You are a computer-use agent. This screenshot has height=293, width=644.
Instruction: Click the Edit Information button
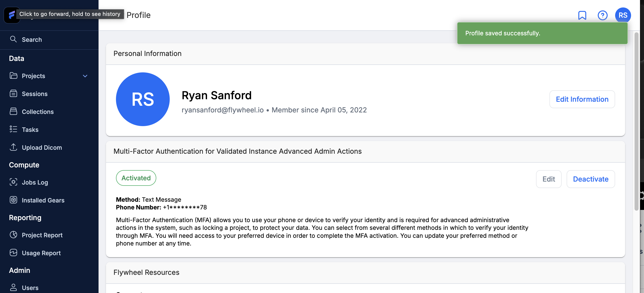click(x=582, y=99)
